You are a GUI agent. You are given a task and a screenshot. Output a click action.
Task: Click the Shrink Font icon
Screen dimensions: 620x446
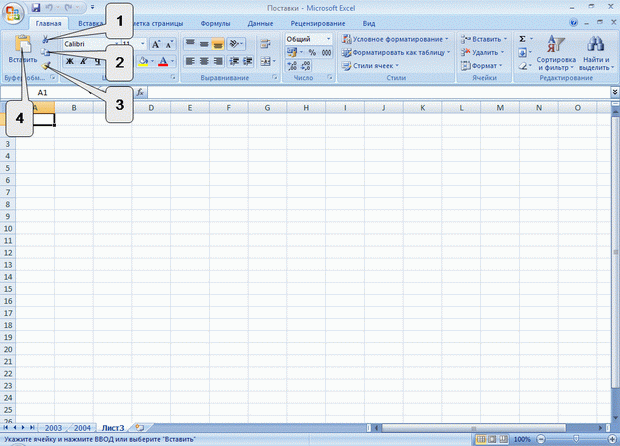(x=170, y=44)
